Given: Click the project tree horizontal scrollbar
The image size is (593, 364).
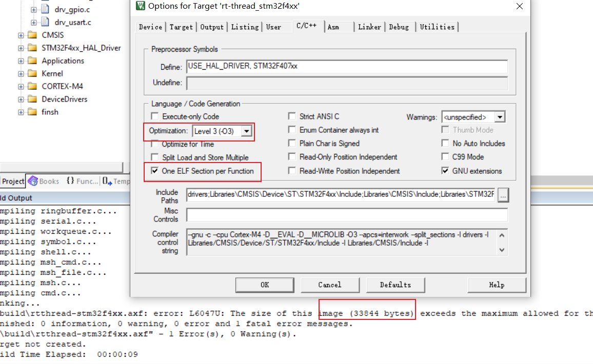Looking at the screenshot, I should tap(61, 167).
